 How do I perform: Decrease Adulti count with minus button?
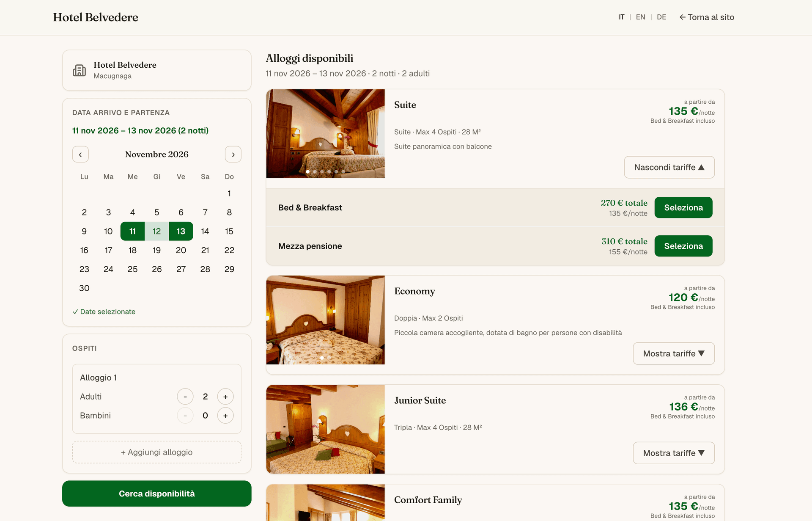[185, 397]
